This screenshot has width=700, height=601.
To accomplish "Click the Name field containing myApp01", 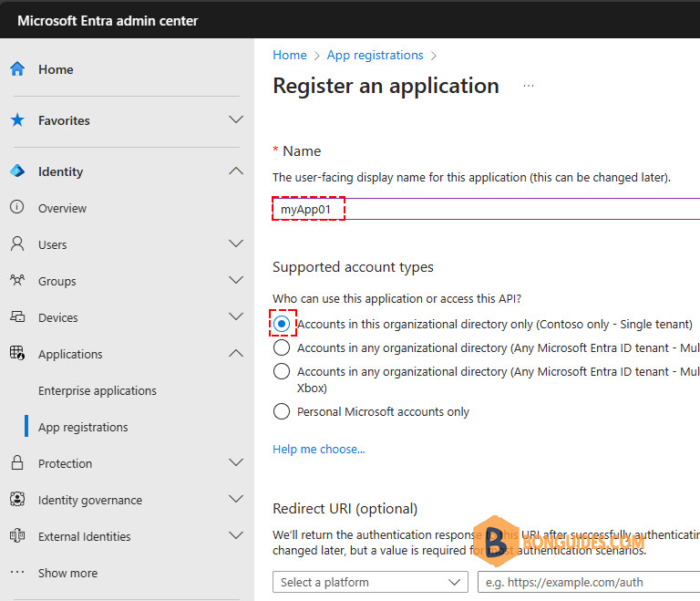I will click(486, 209).
